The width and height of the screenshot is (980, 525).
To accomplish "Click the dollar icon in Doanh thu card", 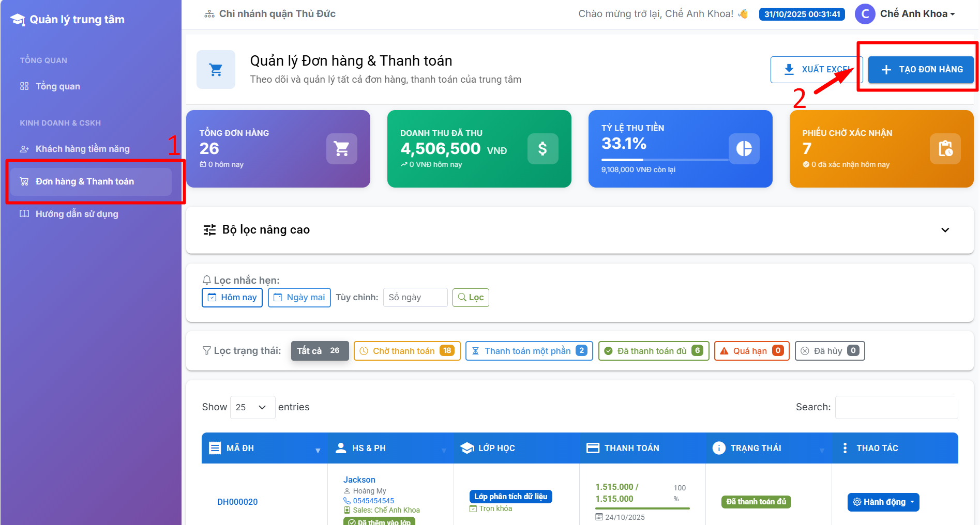I will pos(542,149).
